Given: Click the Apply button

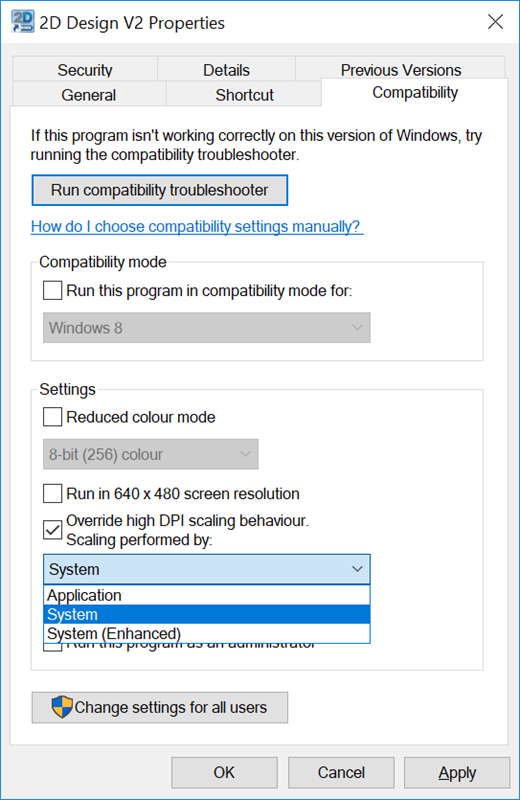Looking at the screenshot, I should click(x=457, y=772).
